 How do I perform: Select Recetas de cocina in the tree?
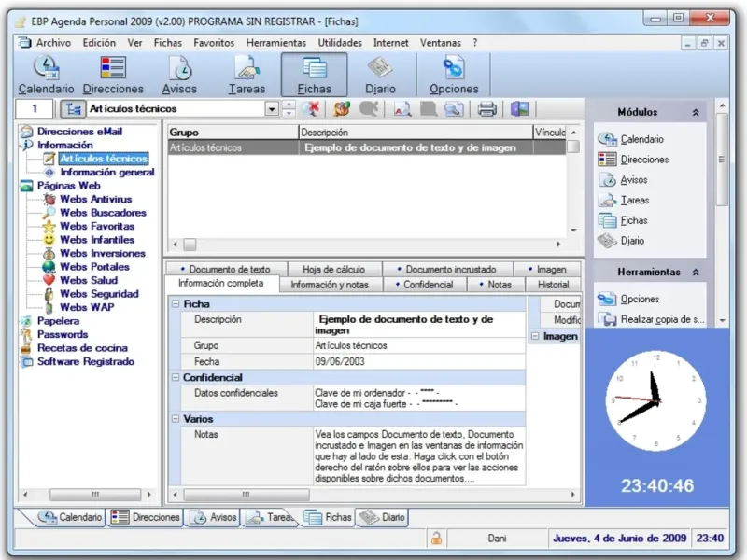pos(82,348)
